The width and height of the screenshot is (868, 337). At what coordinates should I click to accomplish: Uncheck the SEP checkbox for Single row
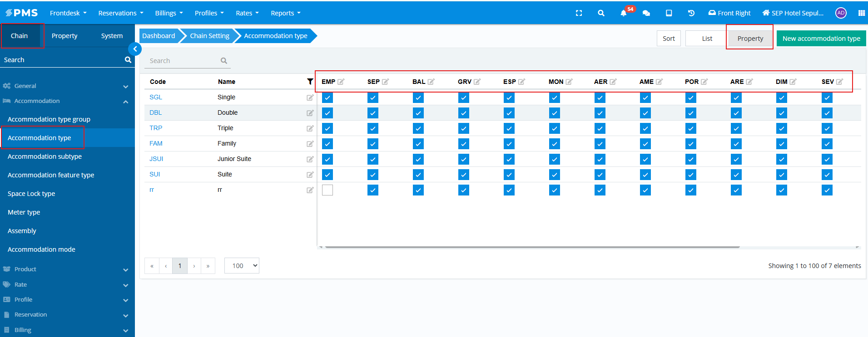pyautogui.click(x=373, y=98)
